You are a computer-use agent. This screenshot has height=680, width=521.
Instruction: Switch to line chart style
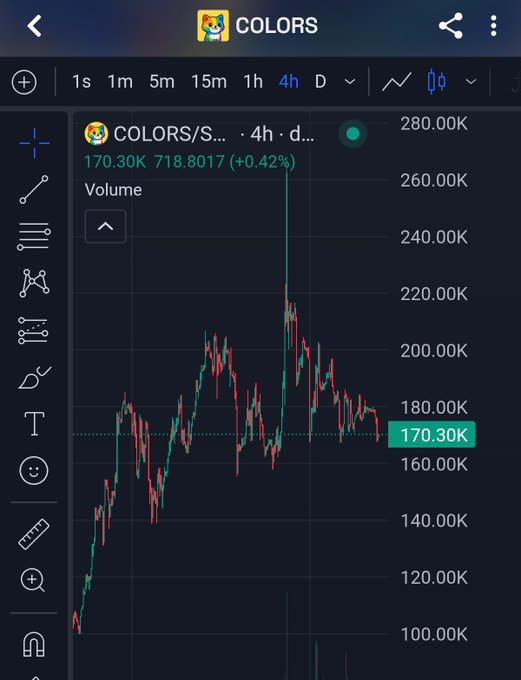point(396,82)
